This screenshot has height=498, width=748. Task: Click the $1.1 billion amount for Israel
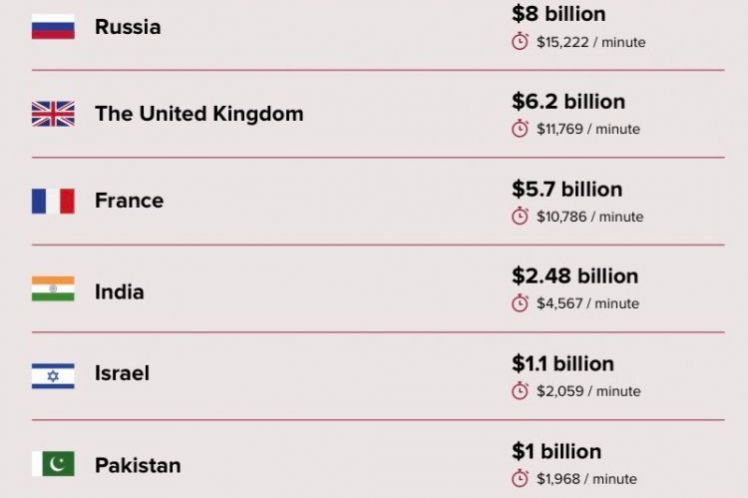[x=563, y=363]
